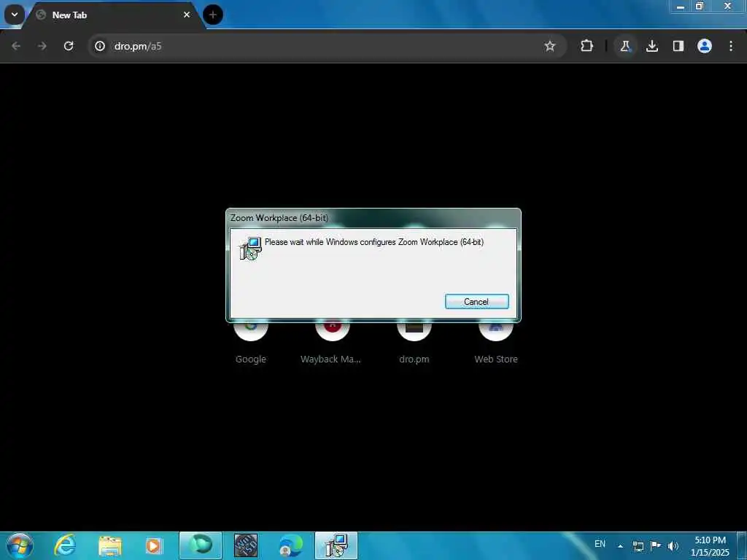Open the dro.pm shortcut tile

414,341
